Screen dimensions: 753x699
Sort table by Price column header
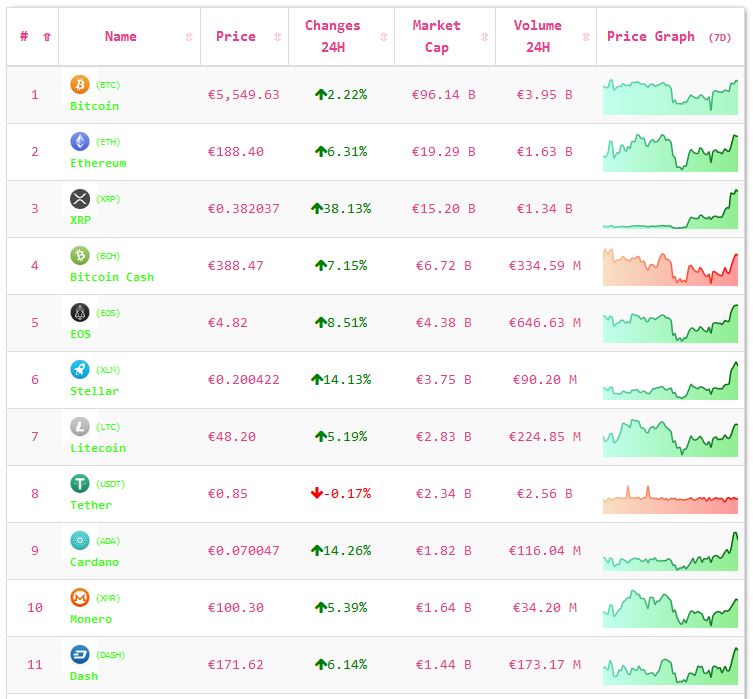pyautogui.click(x=235, y=37)
